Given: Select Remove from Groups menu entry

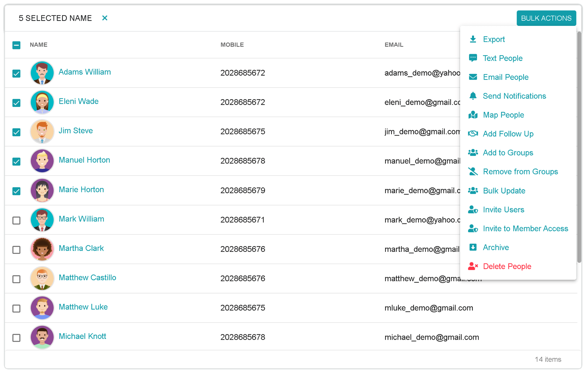Looking at the screenshot, I should (x=518, y=172).
